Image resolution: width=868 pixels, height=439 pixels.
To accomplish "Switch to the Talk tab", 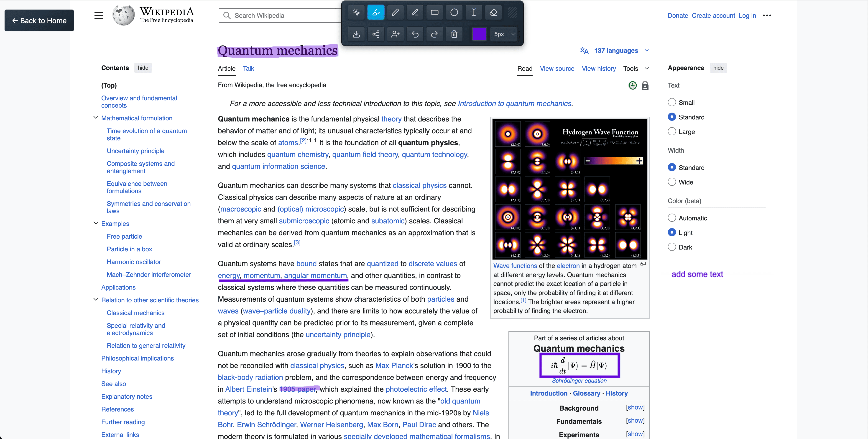I will click(x=248, y=68).
